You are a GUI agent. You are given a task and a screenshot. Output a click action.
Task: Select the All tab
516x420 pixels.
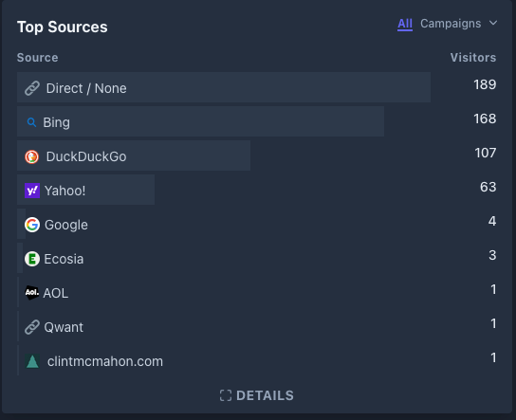[405, 24]
